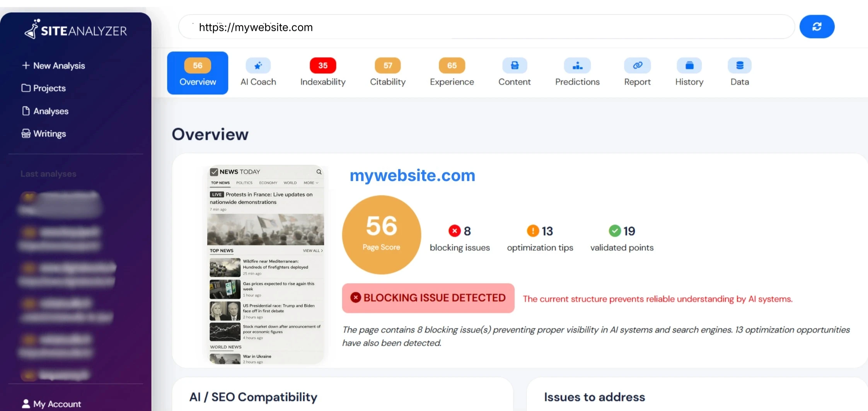The height and width of the screenshot is (411, 868).
Task: Open the Content tab icon
Action: (x=515, y=65)
